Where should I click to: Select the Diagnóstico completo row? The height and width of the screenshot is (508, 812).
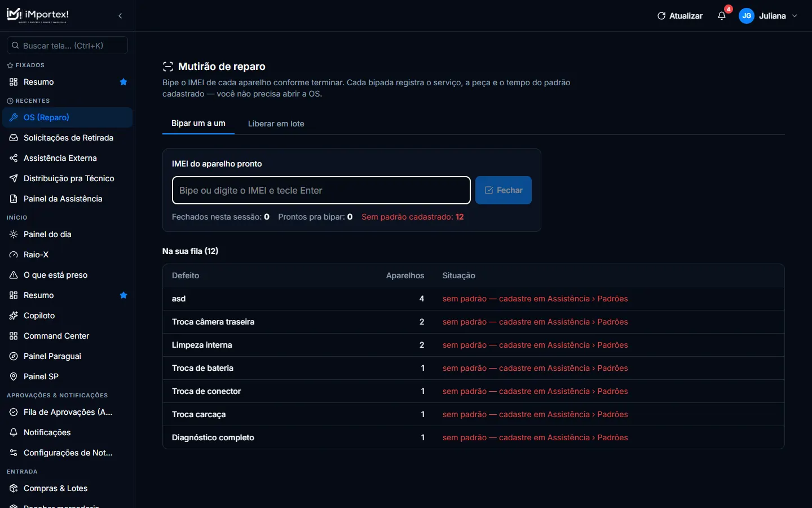pyautogui.click(x=474, y=437)
